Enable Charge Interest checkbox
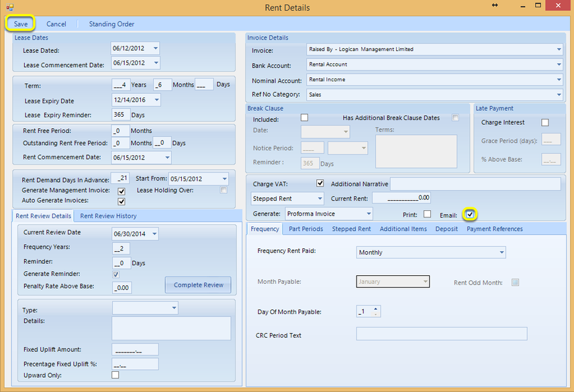Screen dimensions: 574x392 pyautogui.click(x=545, y=122)
